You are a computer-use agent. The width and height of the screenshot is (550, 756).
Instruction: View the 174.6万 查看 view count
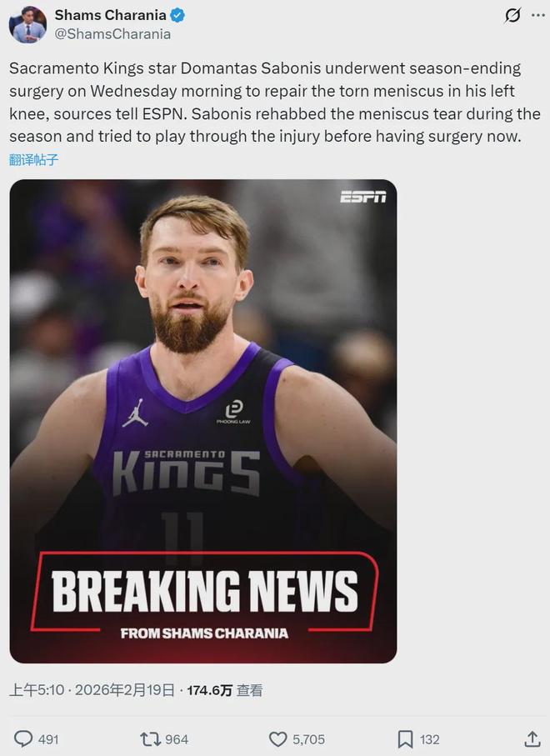[225, 690]
